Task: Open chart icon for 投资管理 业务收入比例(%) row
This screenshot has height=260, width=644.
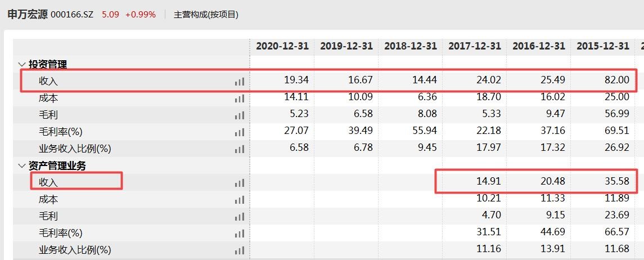Action: [240, 149]
